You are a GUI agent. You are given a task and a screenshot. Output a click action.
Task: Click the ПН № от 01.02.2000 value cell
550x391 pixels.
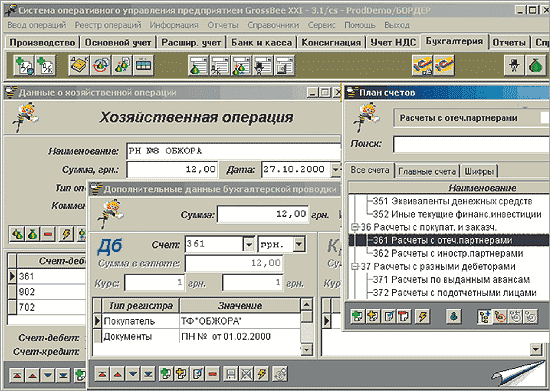[240, 337]
